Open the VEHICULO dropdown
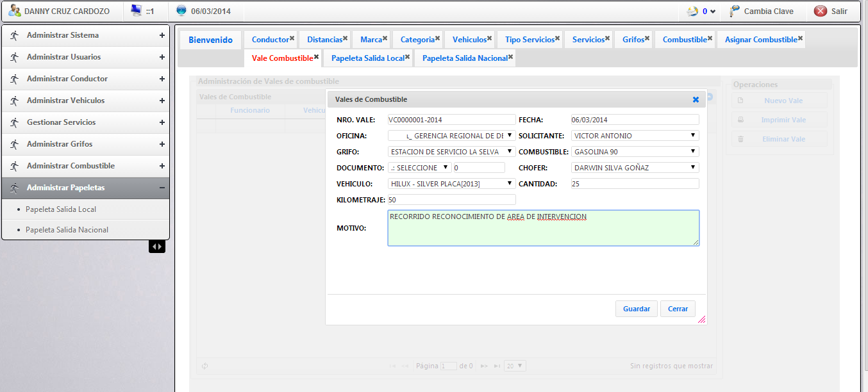This screenshot has height=392, width=868. 452,184
